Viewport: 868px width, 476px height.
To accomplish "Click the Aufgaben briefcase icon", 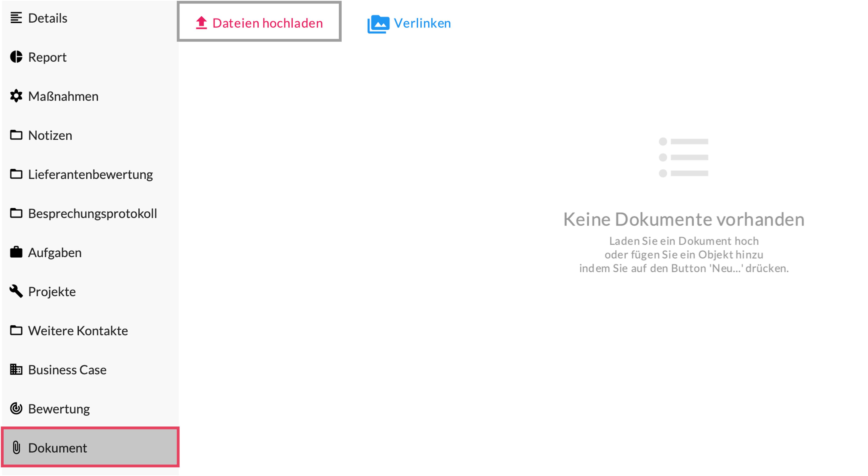I will [16, 252].
